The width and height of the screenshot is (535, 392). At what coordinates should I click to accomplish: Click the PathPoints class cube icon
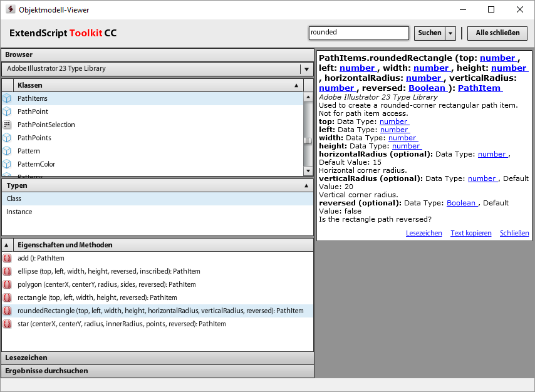click(x=7, y=138)
